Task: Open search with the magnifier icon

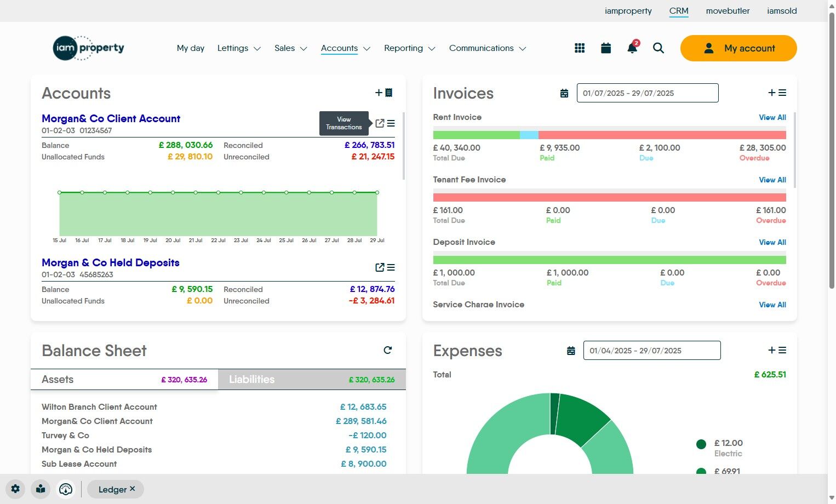Action: point(659,48)
